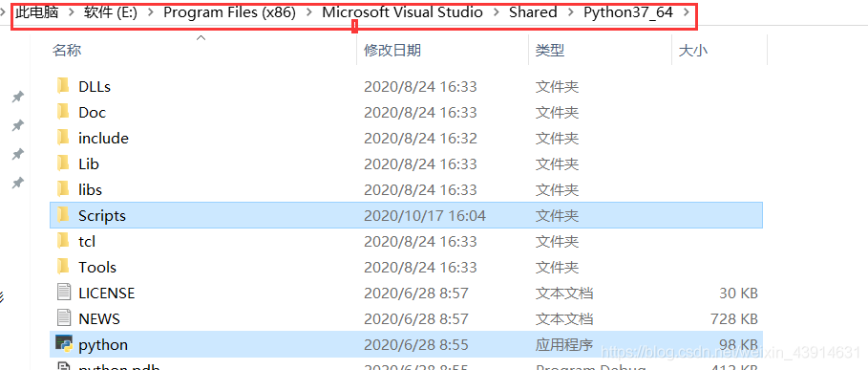Screen dimensions: 868x370
Task: Navigate to Program Files (x86) breadcrumb
Action: [x=229, y=12]
